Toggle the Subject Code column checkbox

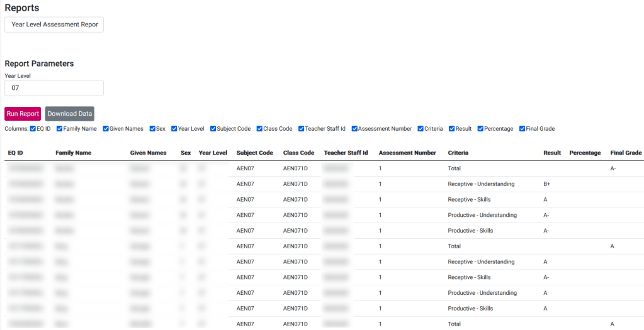[213, 129]
